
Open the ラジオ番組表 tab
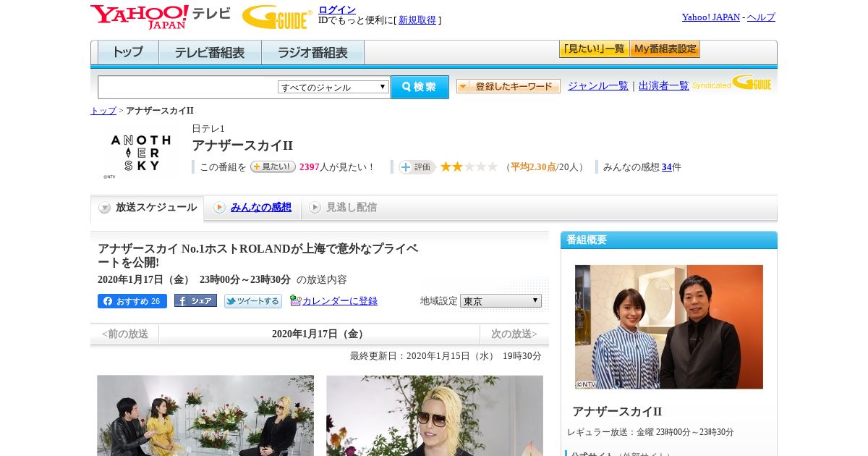click(312, 52)
